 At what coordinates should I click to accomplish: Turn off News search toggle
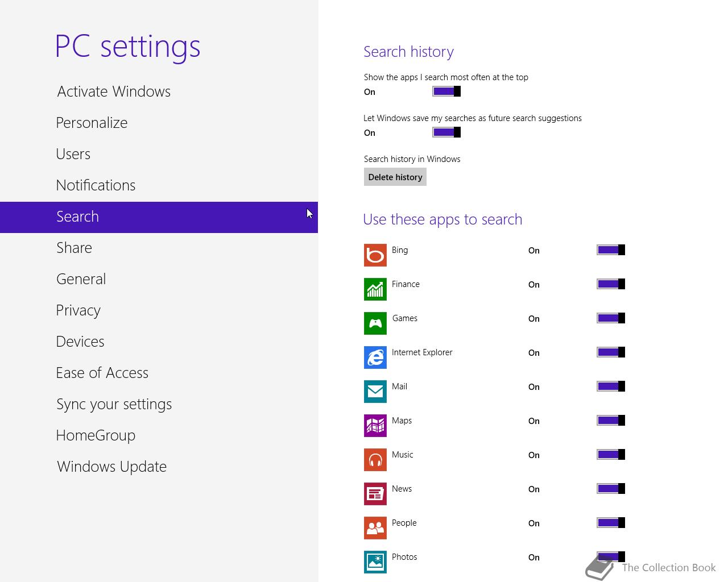click(611, 489)
